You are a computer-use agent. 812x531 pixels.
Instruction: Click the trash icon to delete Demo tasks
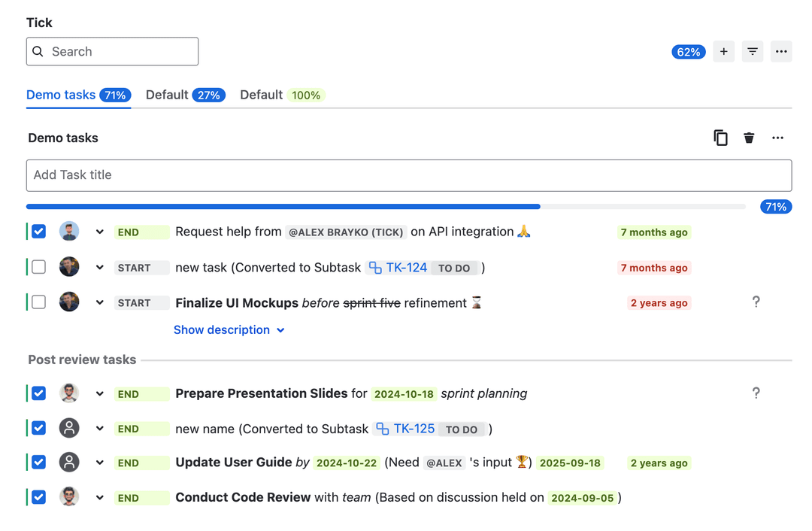(749, 138)
